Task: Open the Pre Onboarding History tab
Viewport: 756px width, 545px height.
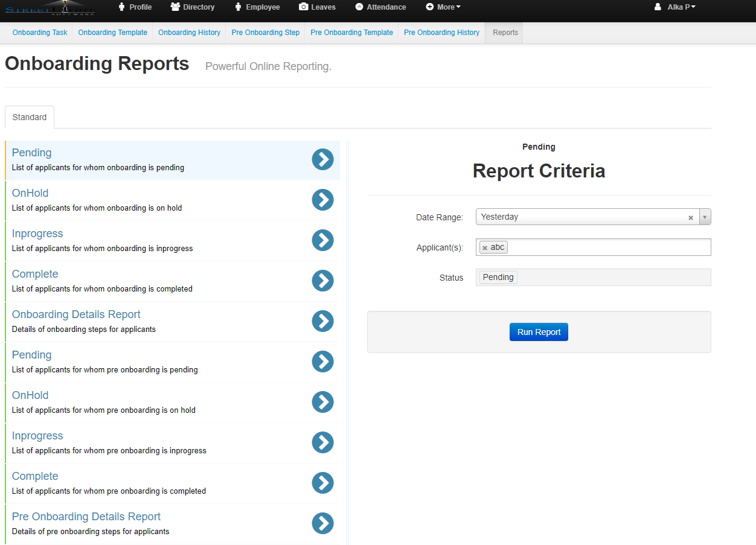Action: (441, 33)
